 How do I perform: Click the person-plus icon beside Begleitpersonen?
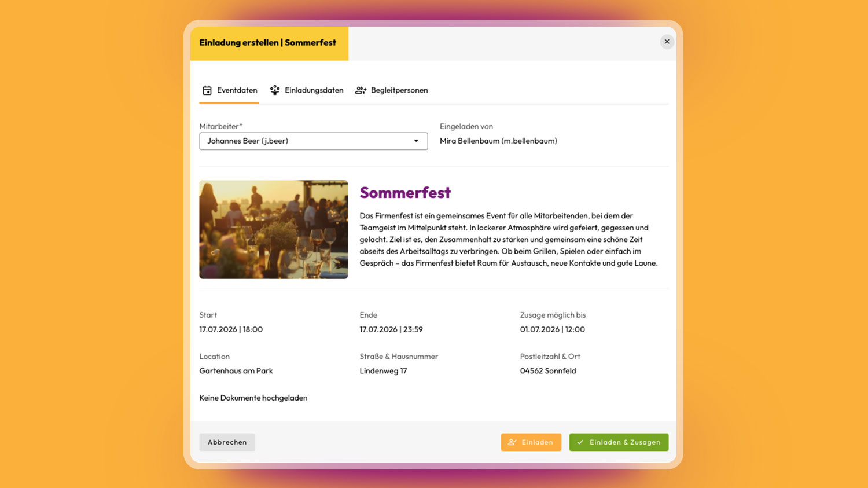[x=361, y=90]
